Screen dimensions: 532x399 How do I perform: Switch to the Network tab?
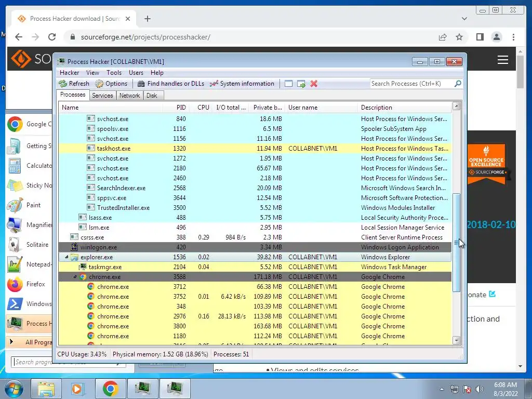(129, 96)
